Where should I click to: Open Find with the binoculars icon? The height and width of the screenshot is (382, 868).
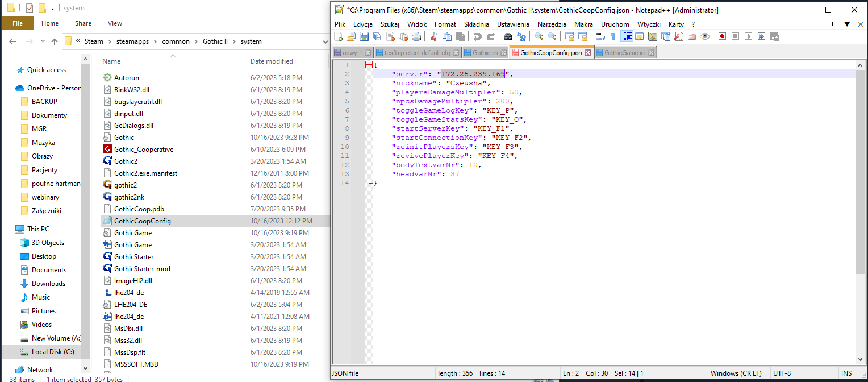[508, 36]
